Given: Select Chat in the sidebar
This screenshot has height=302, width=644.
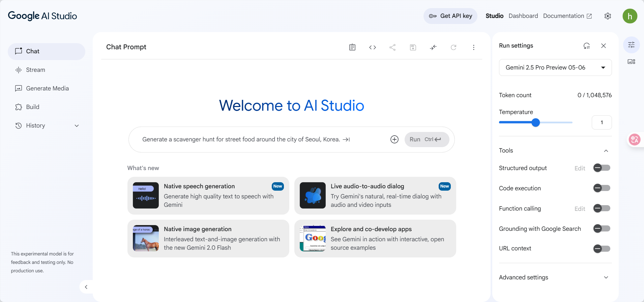Looking at the screenshot, I should pos(47,51).
